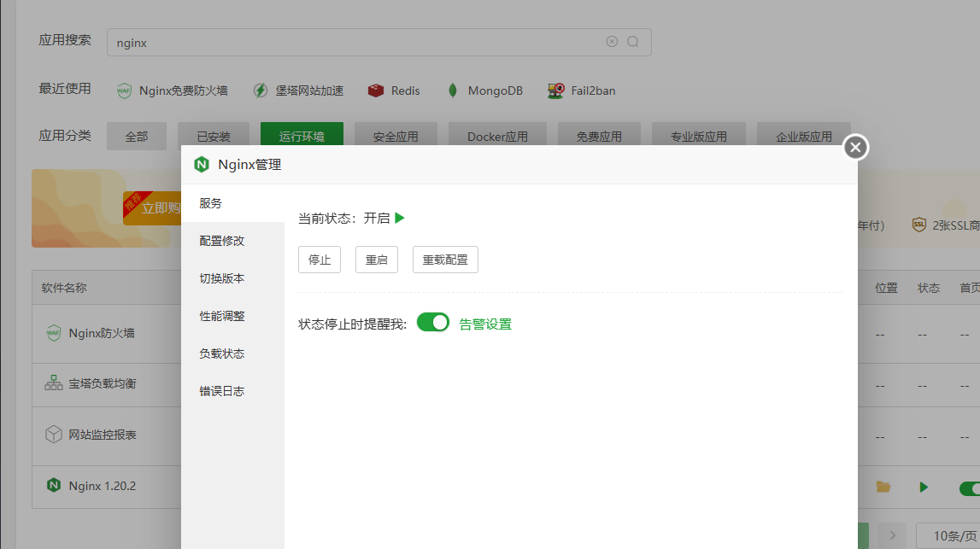The height and width of the screenshot is (549, 980).
Task: Click the 网站监控报表 row icon
Action: click(54, 434)
